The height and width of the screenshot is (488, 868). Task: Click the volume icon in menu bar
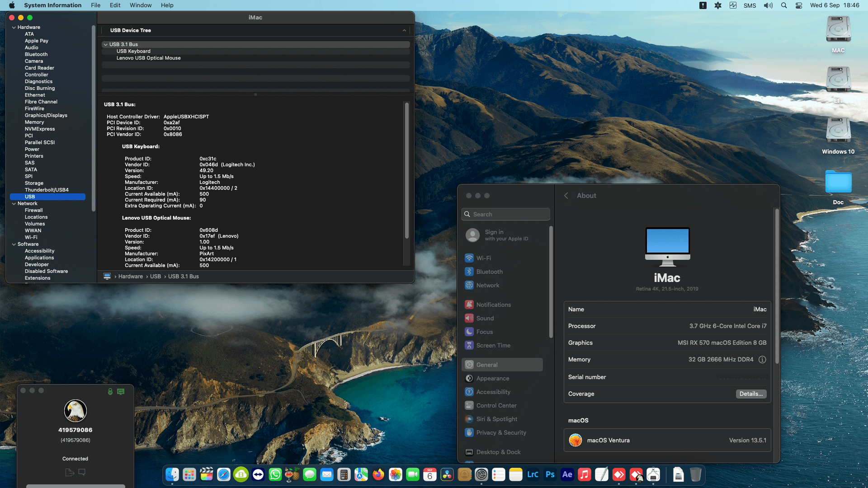[768, 5]
